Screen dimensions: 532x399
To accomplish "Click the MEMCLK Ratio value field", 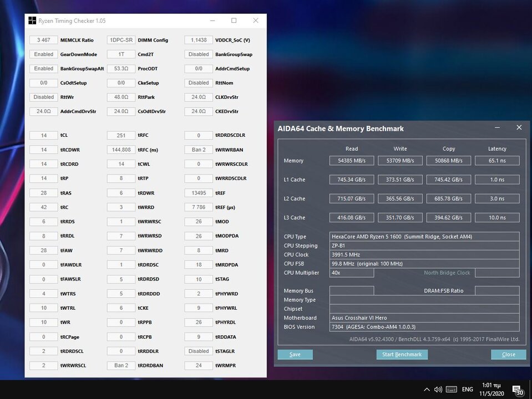I will (x=44, y=40).
